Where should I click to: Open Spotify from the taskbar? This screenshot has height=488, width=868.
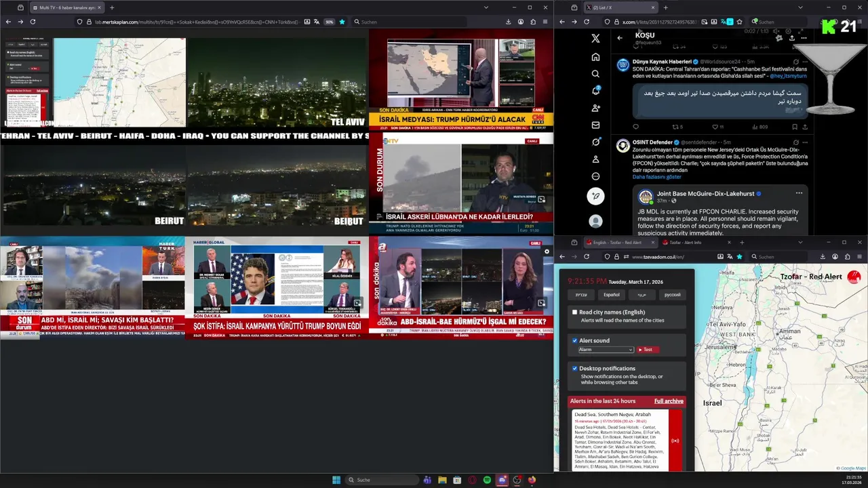coord(487,480)
